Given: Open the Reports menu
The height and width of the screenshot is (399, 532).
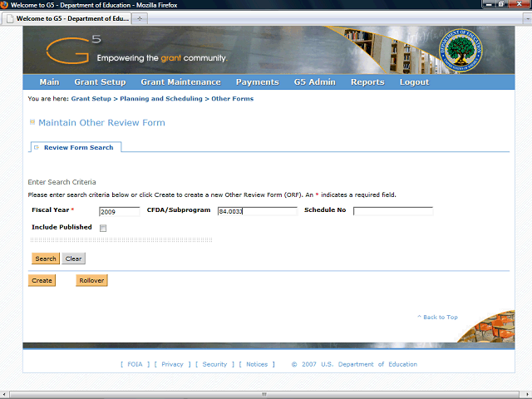Looking at the screenshot, I should pos(367,82).
